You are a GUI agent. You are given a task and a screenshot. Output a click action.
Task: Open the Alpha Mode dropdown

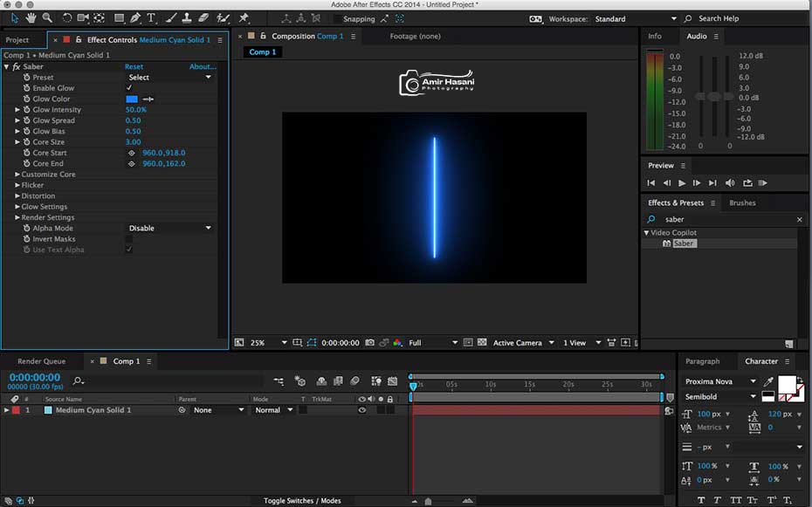click(x=170, y=228)
